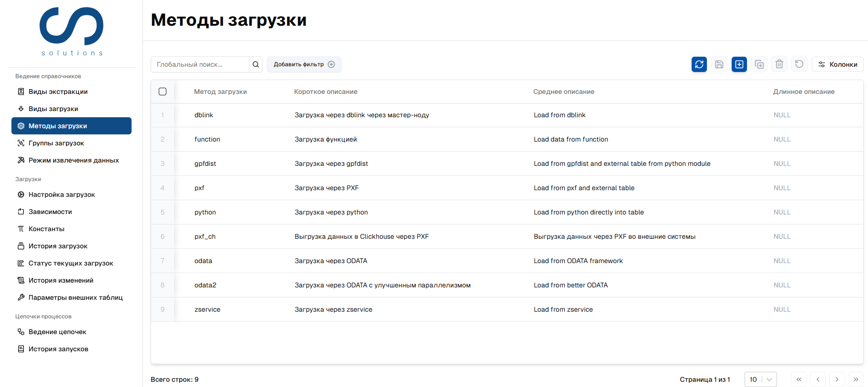The width and height of the screenshot is (868, 387).
Task: Click the duplicate row icon
Action: pyautogui.click(x=759, y=64)
